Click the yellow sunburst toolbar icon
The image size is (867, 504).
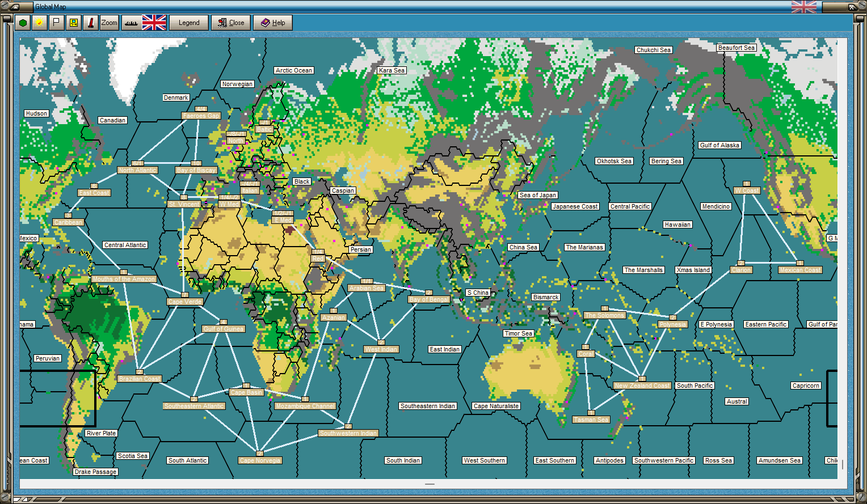point(39,23)
